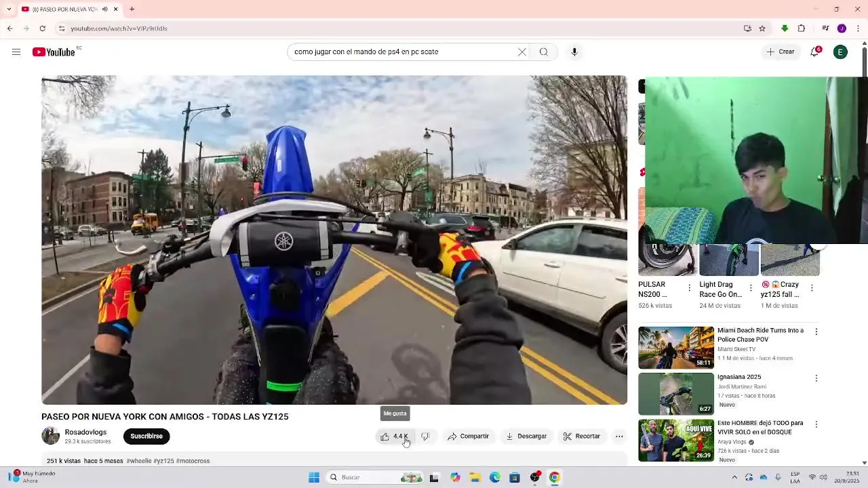Open the account avatar menu

pyautogui.click(x=840, y=52)
